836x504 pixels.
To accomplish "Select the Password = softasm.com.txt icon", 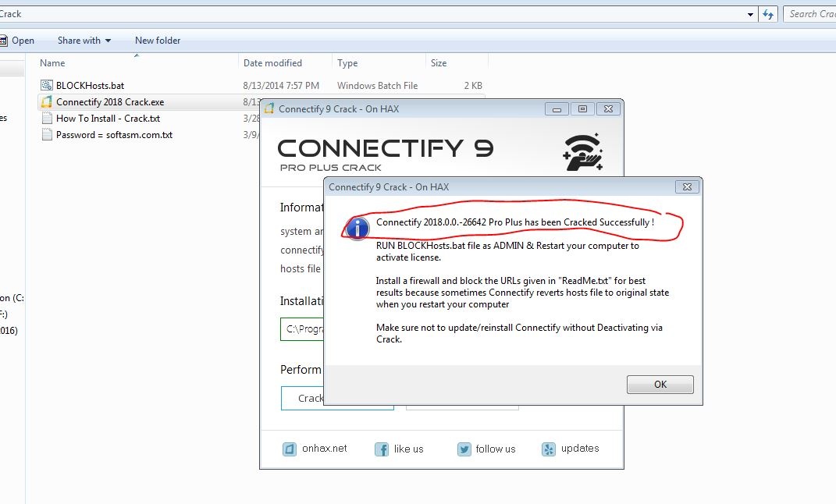I will tap(47, 135).
